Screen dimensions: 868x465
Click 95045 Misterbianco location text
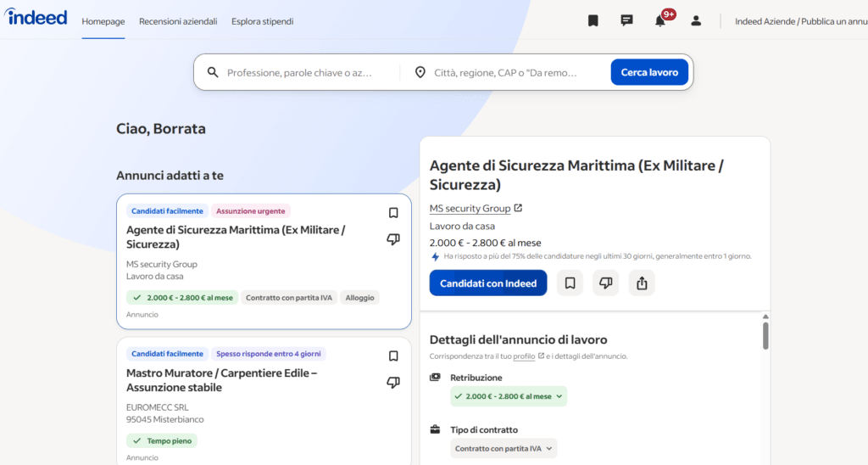(165, 419)
